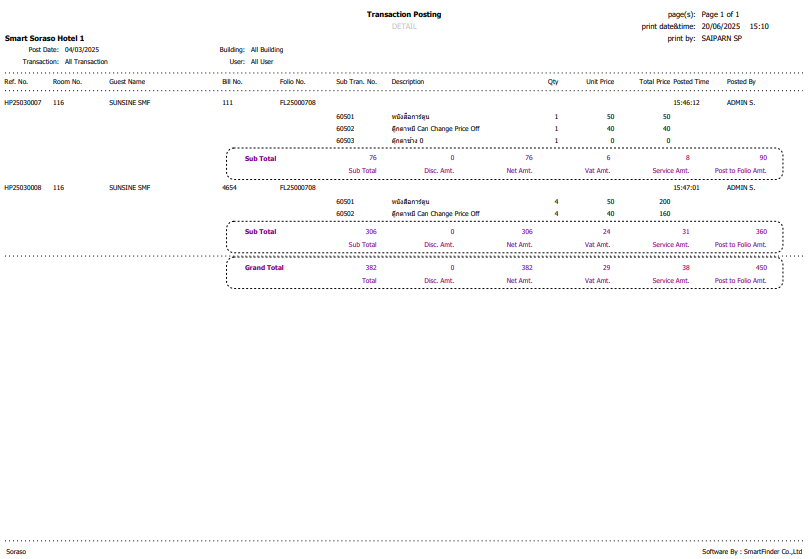Click the Posted By column header
The width and height of the screenshot is (809, 559).
tap(741, 81)
